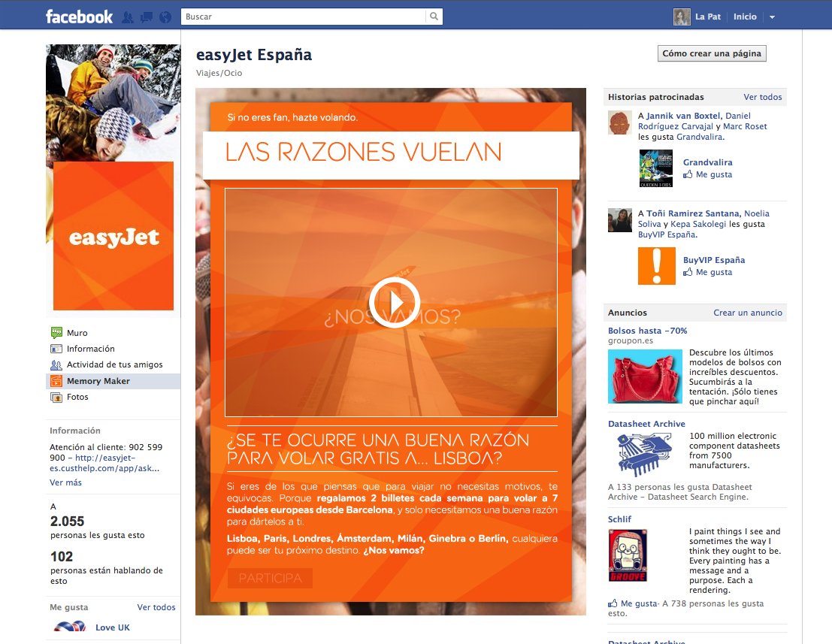Open the messages icon in header
Viewport: 832px width, 644px height.
(147, 17)
